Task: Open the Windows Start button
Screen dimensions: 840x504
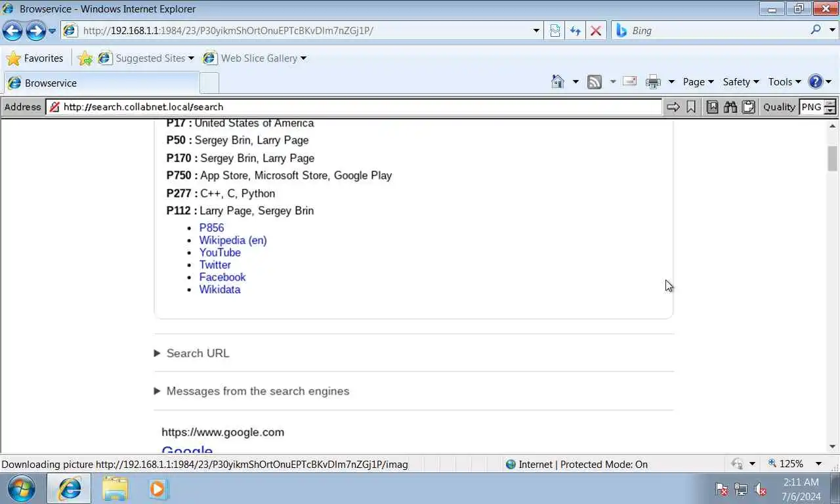Action: tap(22, 489)
